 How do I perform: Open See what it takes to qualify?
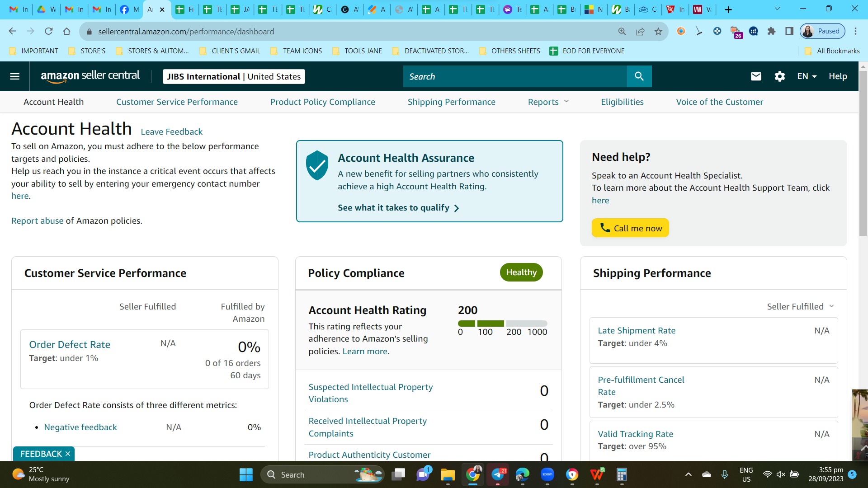click(x=398, y=208)
